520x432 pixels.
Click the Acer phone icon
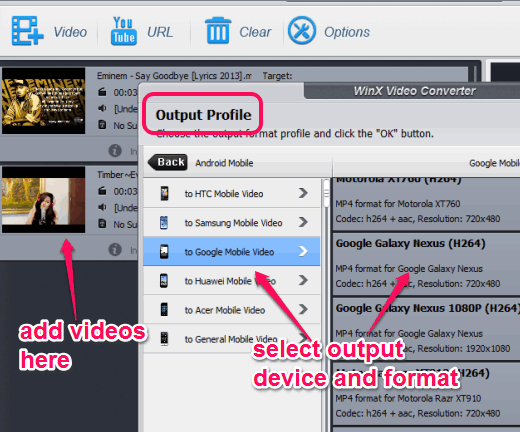click(164, 309)
